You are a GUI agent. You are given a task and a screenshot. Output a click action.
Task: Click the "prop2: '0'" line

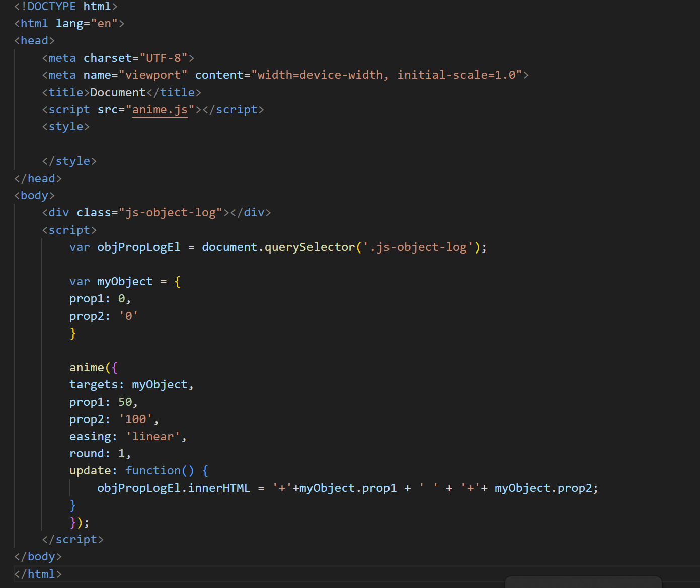click(104, 316)
